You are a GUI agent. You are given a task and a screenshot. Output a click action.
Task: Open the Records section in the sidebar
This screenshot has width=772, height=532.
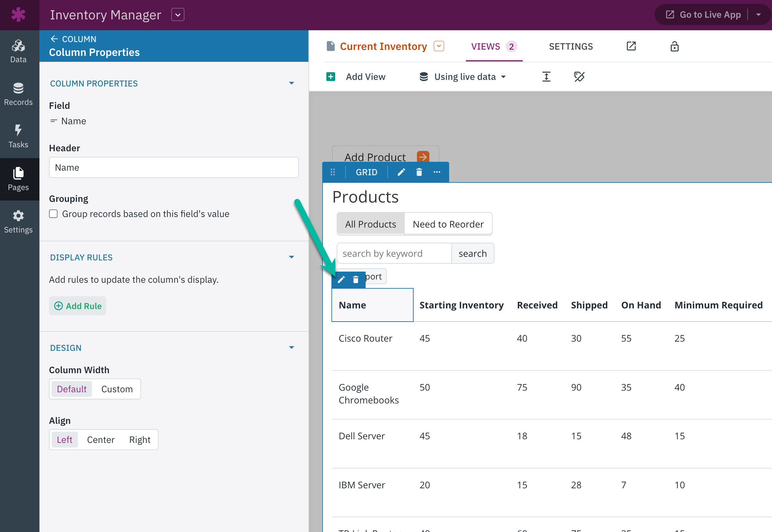pos(18,94)
